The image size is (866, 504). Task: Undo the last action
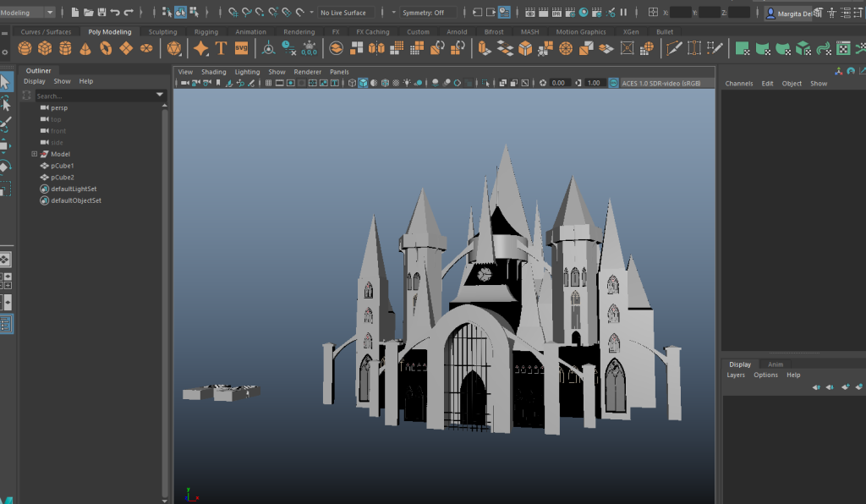[x=115, y=12]
